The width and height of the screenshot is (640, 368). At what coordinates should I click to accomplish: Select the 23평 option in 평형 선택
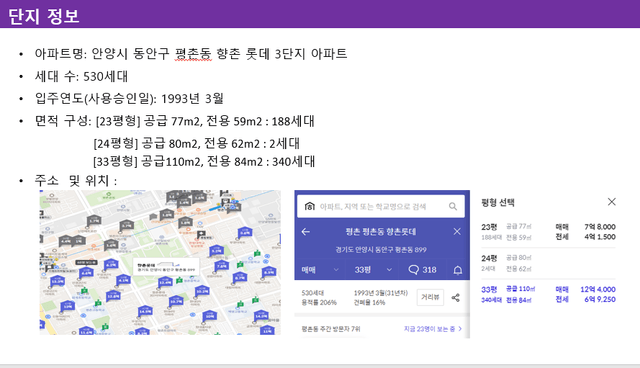[548, 232]
